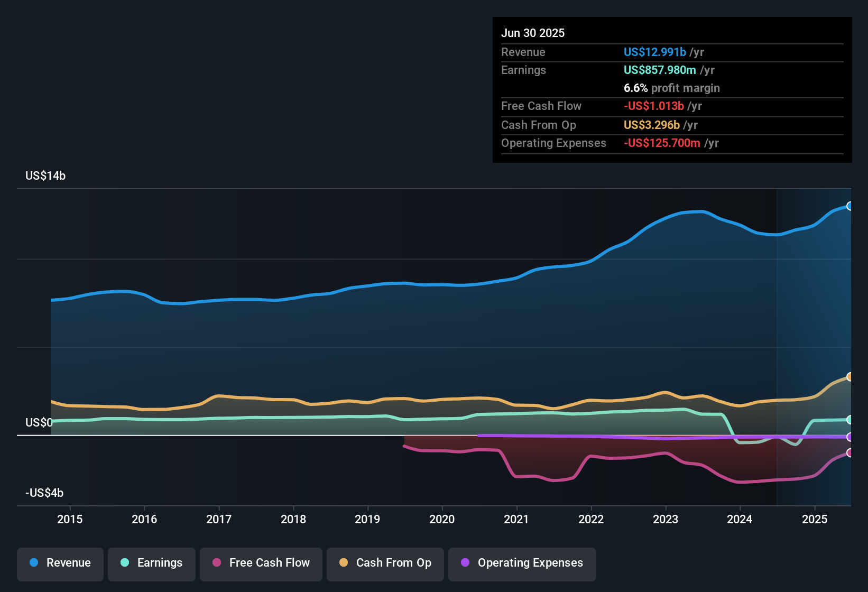
Task: Click the Cash From Op legend button
Action: click(x=385, y=563)
